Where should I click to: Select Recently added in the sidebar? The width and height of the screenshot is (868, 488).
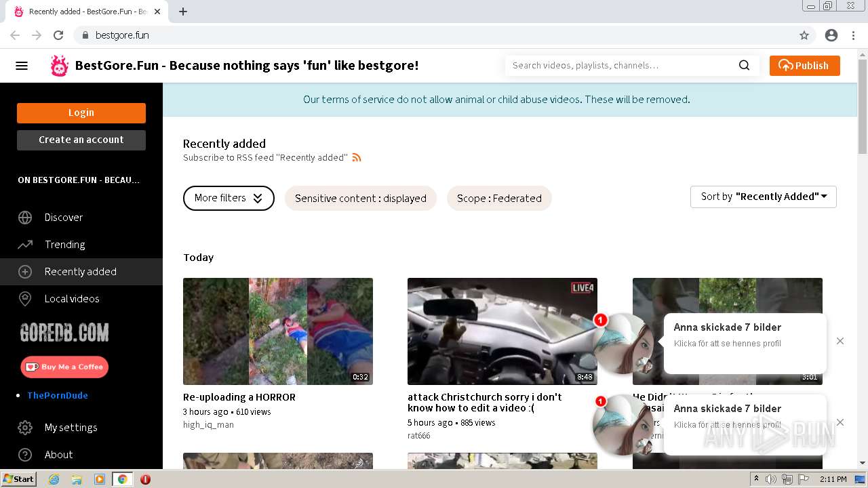tap(81, 272)
